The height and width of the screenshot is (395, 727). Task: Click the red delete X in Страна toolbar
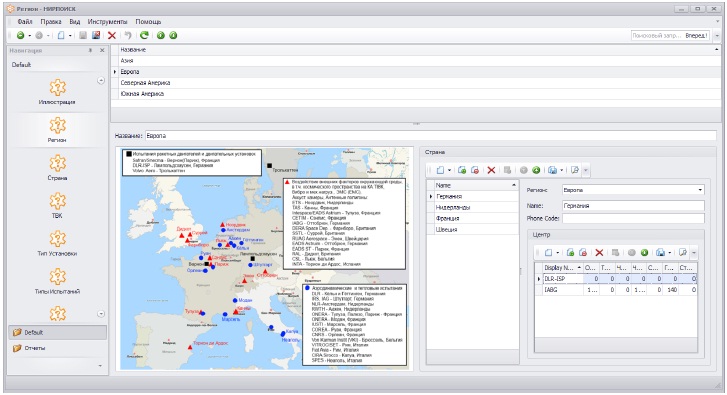tap(491, 170)
